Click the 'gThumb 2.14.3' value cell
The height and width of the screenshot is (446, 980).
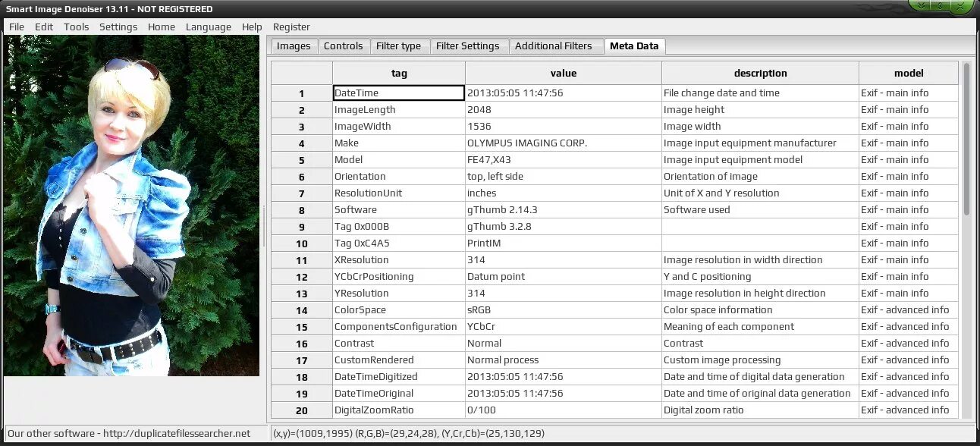click(x=564, y=210)
